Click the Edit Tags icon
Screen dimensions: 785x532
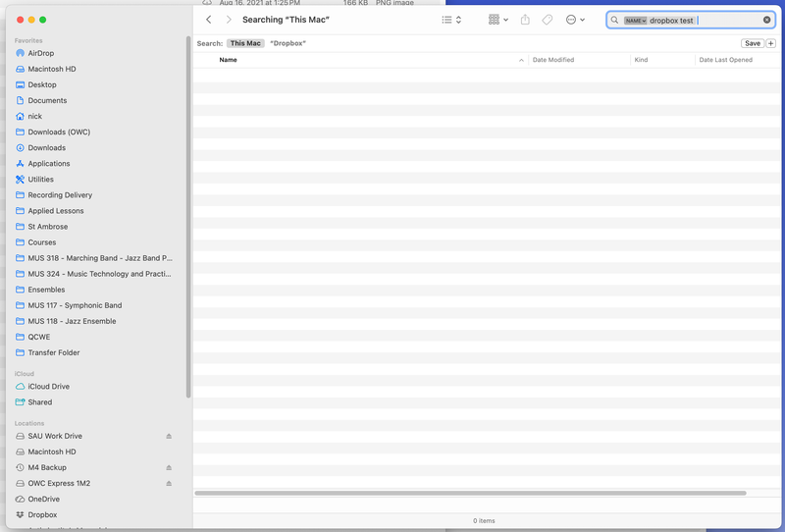coord(548,20)
